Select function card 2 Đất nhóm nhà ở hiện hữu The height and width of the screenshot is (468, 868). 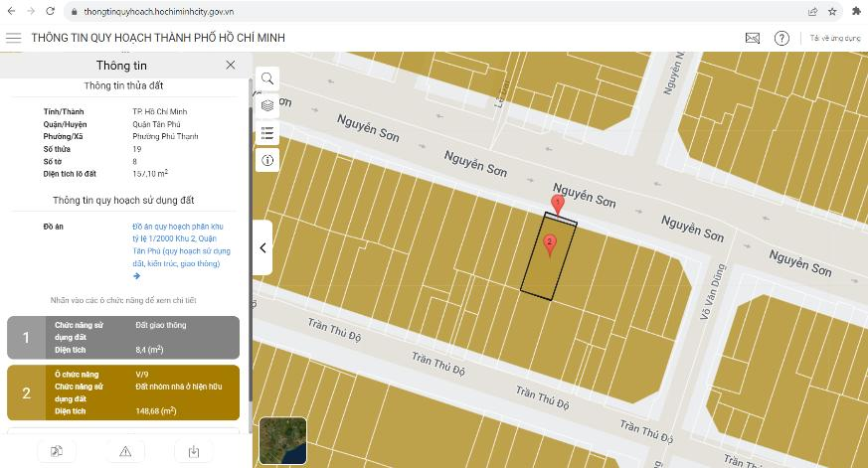[123, 392]
